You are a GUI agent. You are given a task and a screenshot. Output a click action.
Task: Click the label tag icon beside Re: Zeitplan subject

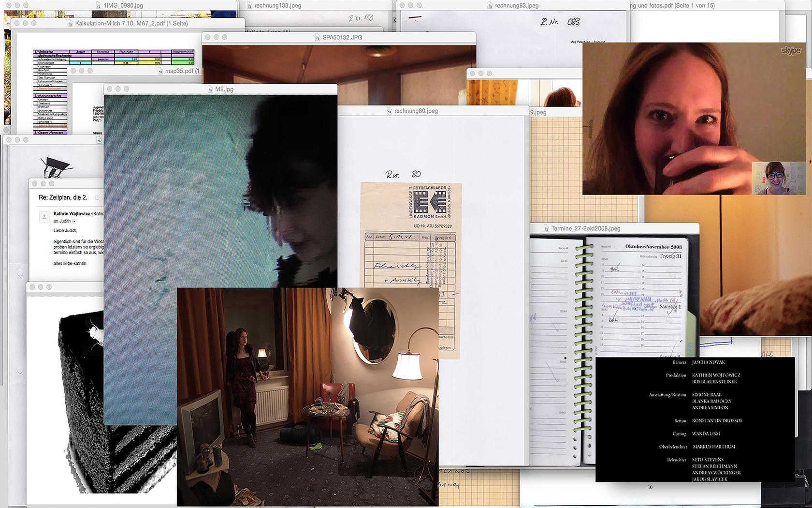(x=97, y=197)
